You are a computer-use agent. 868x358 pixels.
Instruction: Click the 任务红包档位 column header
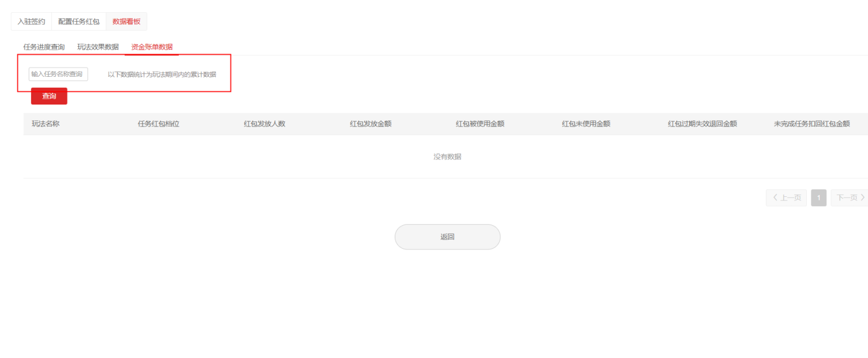point(159,124)
